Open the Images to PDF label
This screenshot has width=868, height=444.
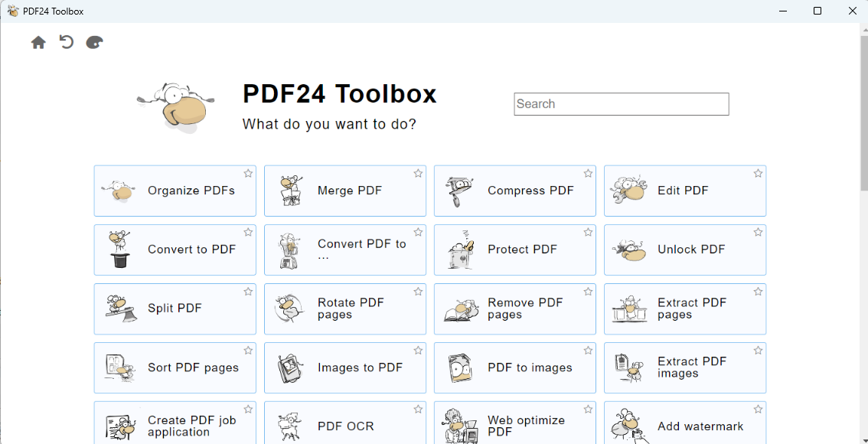coord(360,367)
